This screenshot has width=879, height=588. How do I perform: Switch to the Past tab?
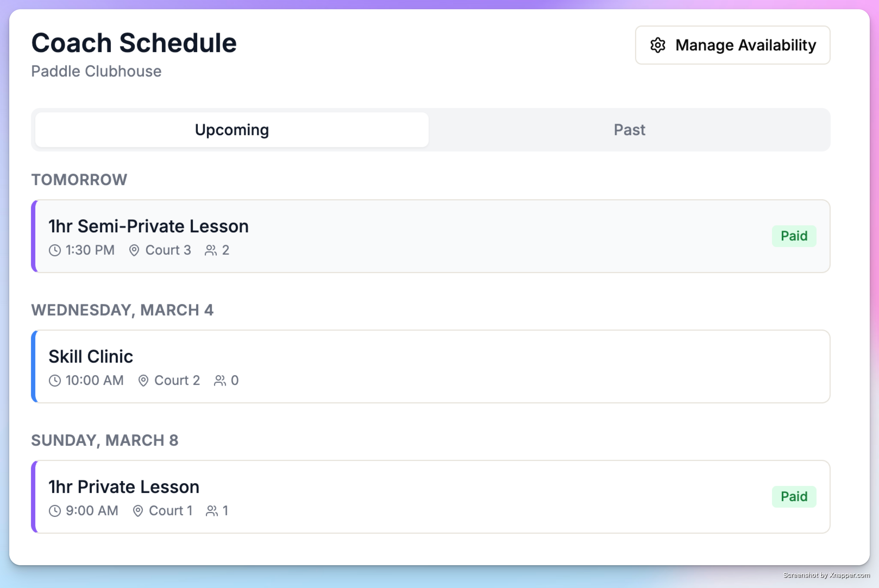629,130
